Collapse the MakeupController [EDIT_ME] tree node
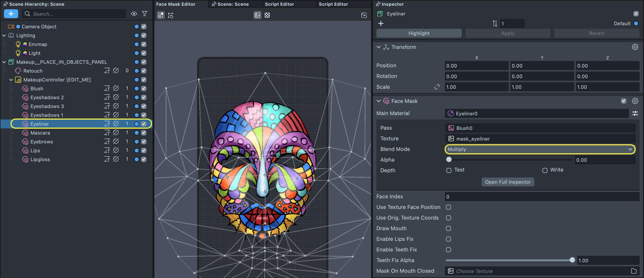This screenshot has height=278, width=644. pyautogui.click(x=11, y=80)
